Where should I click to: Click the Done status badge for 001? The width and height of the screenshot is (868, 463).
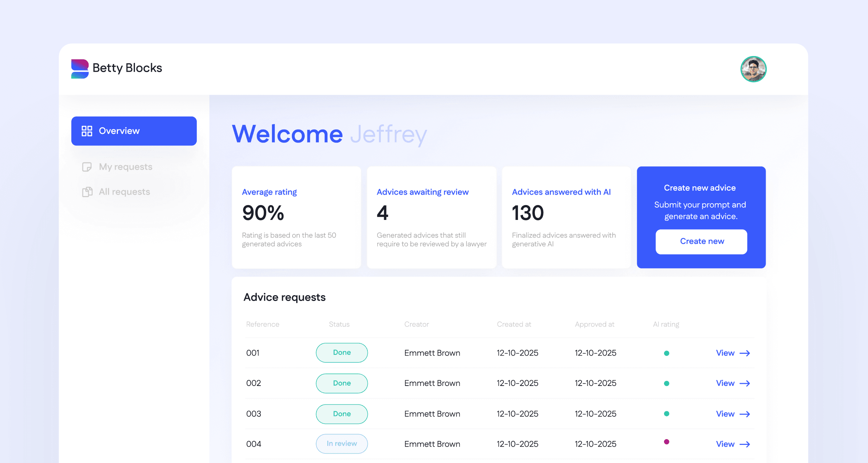tap(342, 353)
